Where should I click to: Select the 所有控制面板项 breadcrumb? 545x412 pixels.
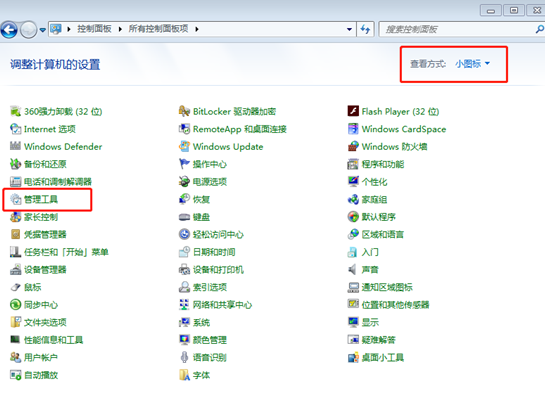158,29
